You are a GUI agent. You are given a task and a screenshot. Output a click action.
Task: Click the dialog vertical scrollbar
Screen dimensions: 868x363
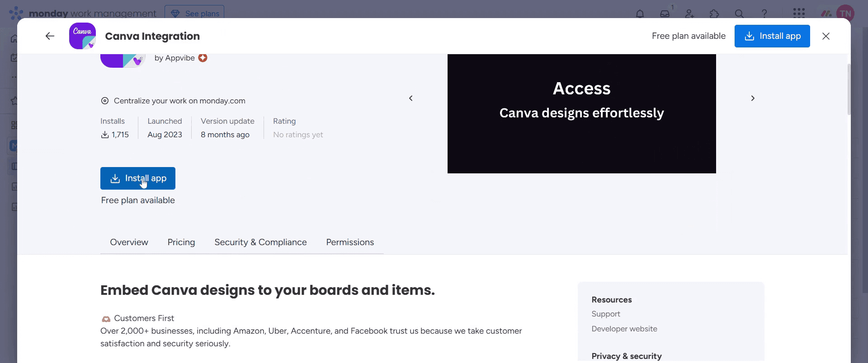pos(849,89)
